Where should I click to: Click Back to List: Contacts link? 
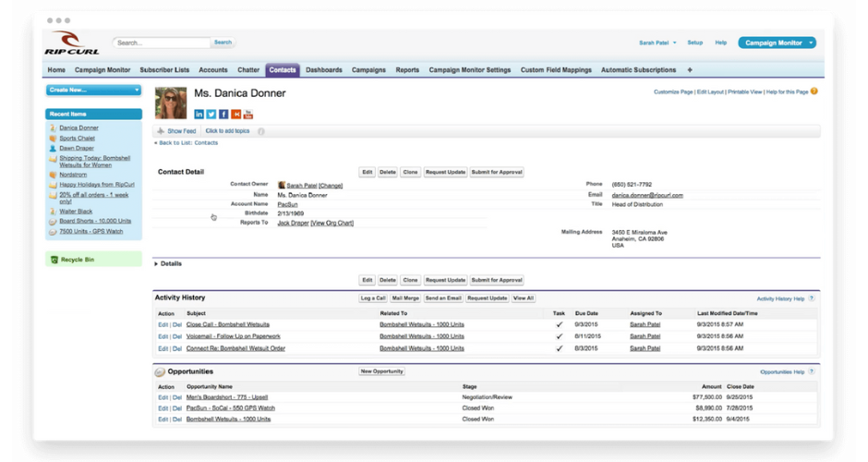coord(188,143)
